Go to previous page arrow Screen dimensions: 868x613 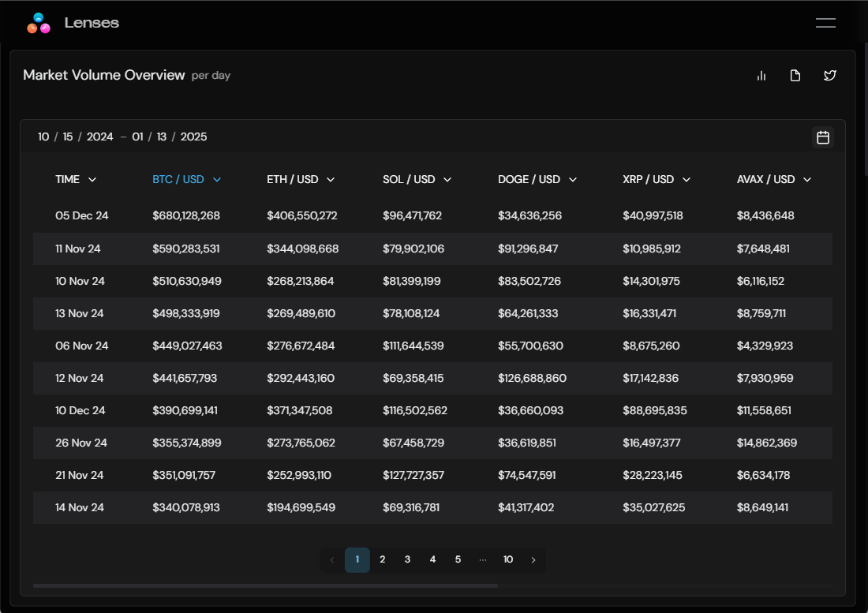[x=331, y=560]
